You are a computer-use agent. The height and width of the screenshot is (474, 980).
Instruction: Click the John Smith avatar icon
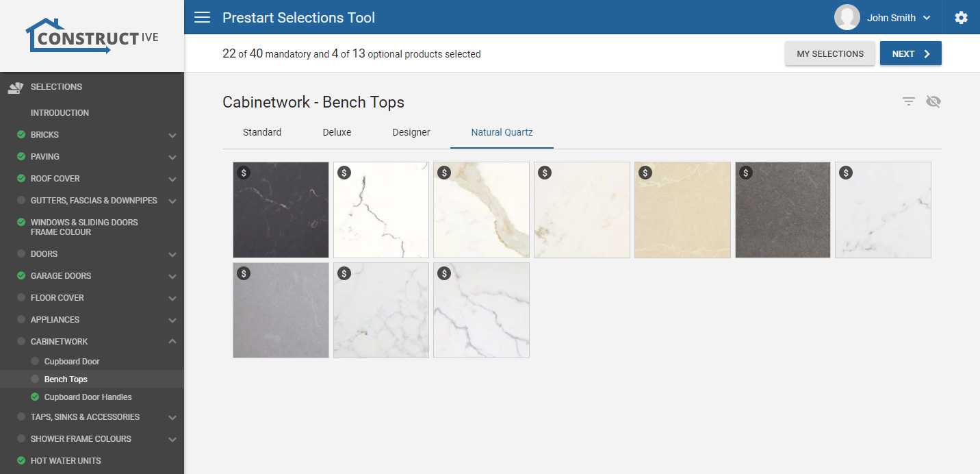pyautogui.click(x=847, y=18)
